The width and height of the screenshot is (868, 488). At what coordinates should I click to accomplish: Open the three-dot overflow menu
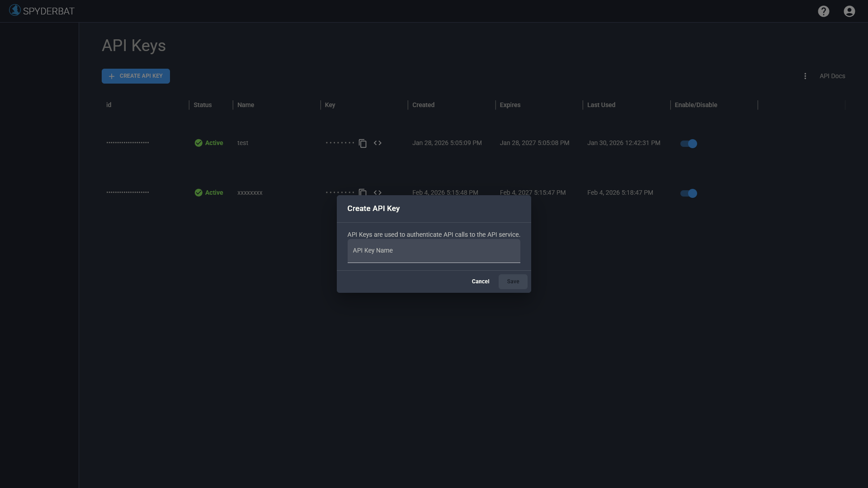click(805, 76)
